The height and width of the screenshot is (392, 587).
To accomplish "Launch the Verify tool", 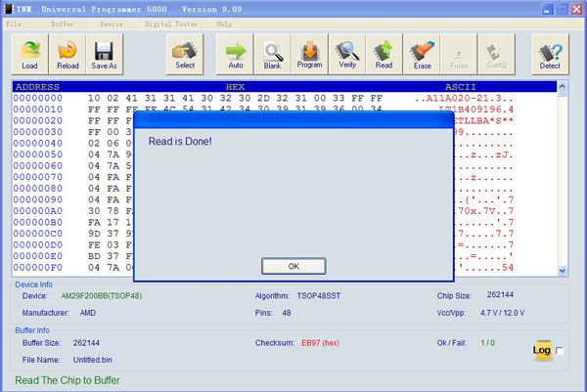I will point(346,54).
